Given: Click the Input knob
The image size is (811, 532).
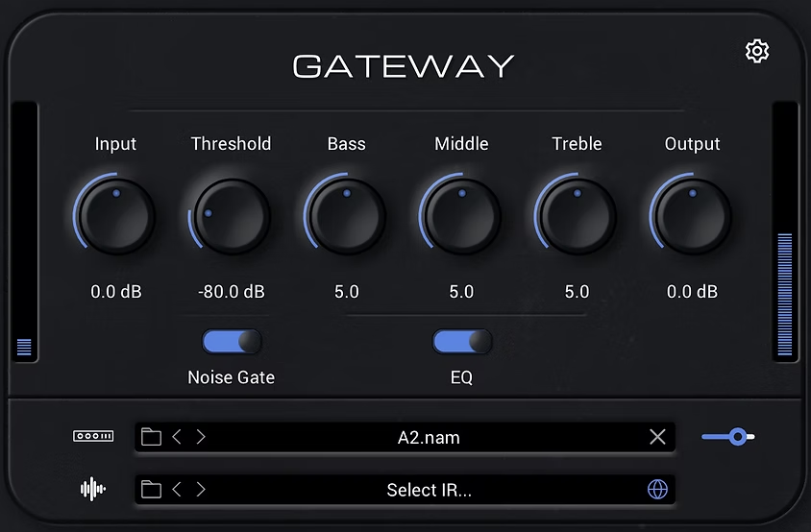Looking at the screenshot, I should 116,216.
